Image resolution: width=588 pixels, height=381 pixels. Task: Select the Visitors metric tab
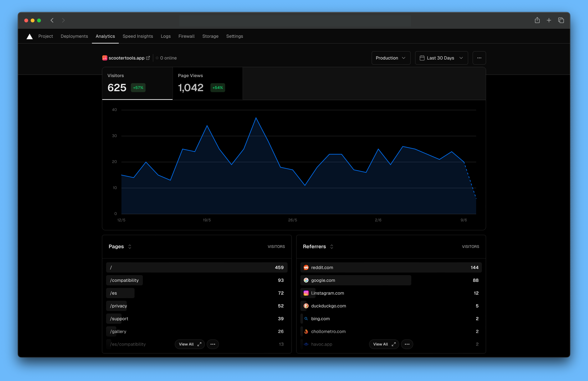click(x=137, y=83)
